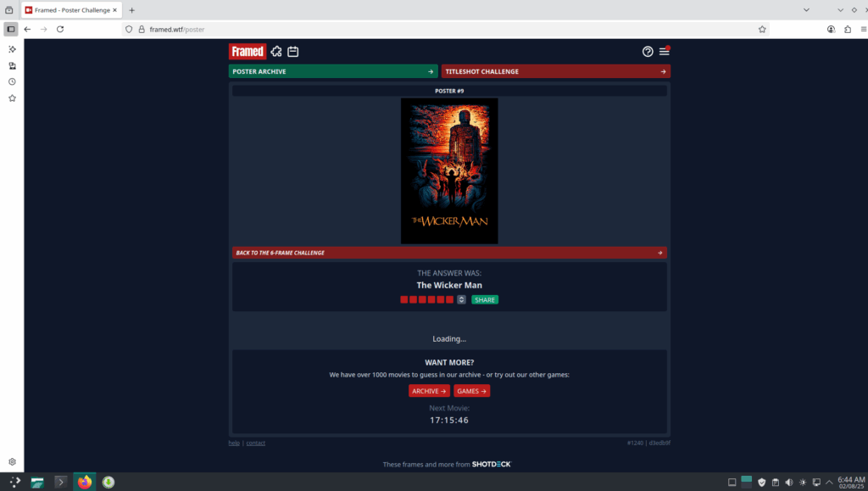Click the red Archive arrow button

click(429, 391)
